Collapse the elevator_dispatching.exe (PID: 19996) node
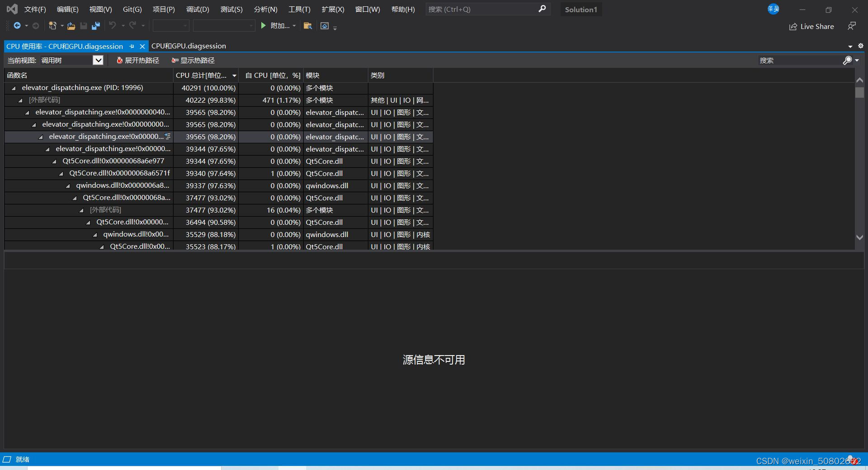 pyautogui.click(x=14, y=88)
